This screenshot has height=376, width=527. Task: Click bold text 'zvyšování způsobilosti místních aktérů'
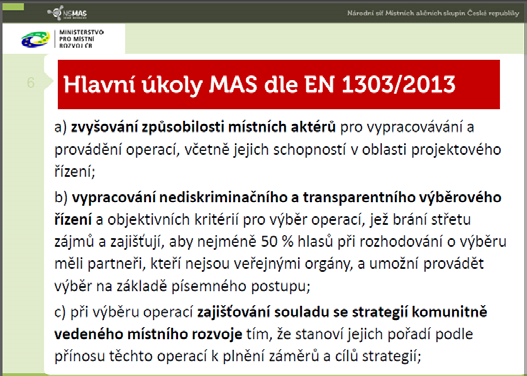203,128
